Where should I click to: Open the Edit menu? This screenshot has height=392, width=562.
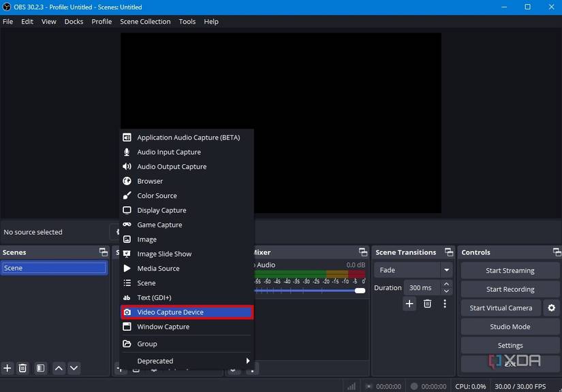pos(27,22)
